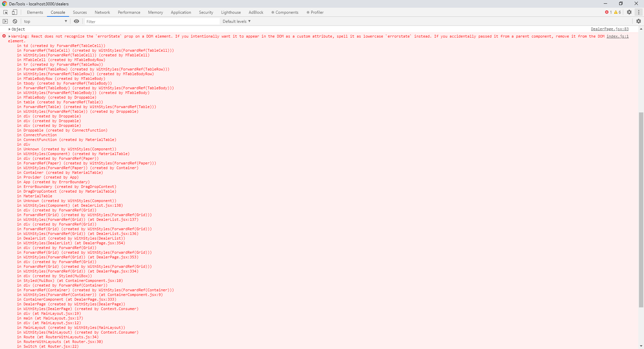Open the AdBlock tab

tap(256, 12)
